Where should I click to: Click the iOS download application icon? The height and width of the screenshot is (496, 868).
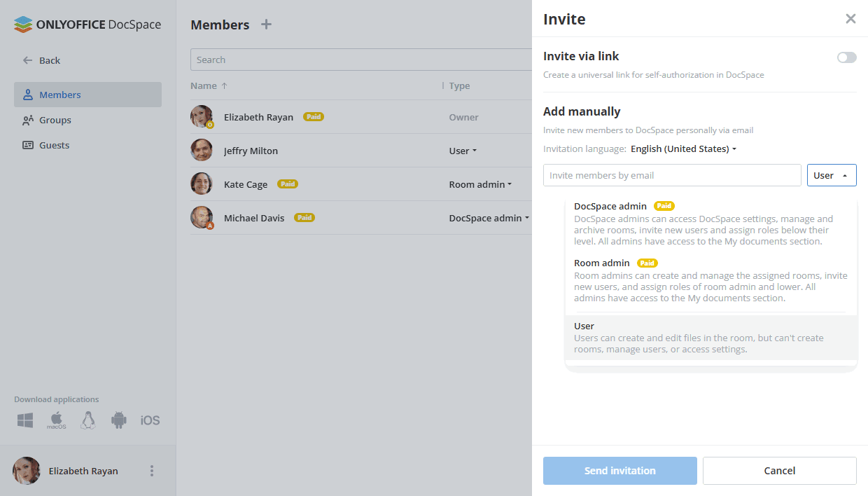pos(150,420)
